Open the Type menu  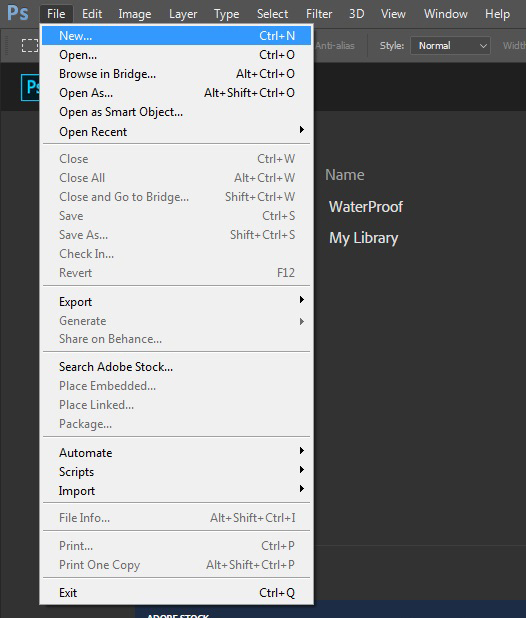click(227, 14)
